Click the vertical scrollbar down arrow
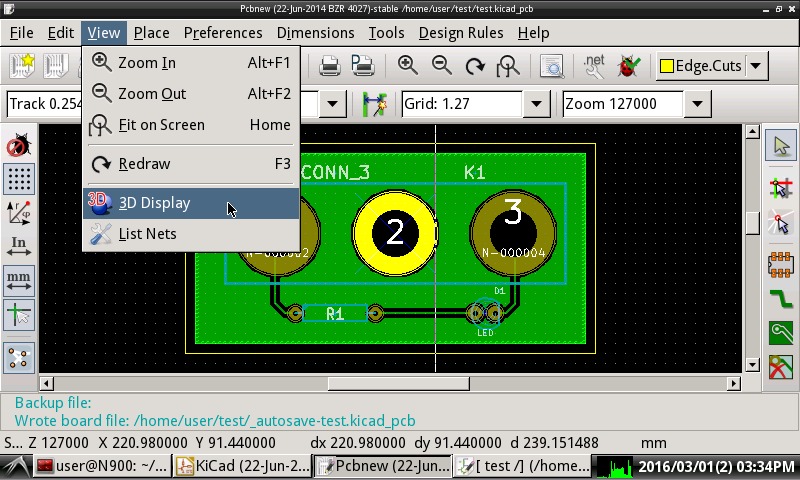 tap(752, 364)
